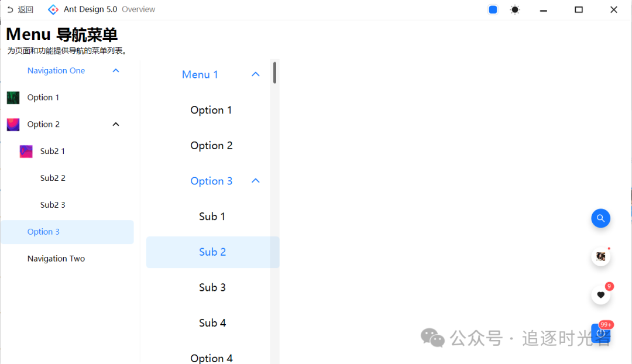Click the green Option 1 thumbnail icon
The image size is (632, 364).
click(x=13, y=98)
